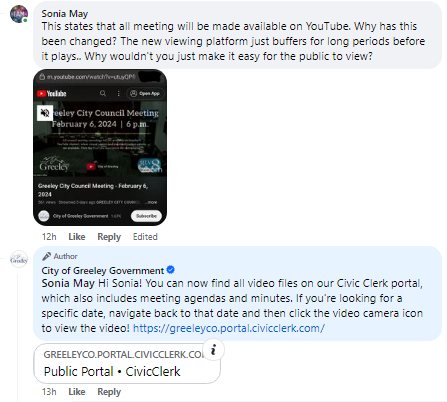Open the Public Portal CivicClerk preview card
Image resolution: width=447 pixels, height=402 pixels.
point(127,364)
